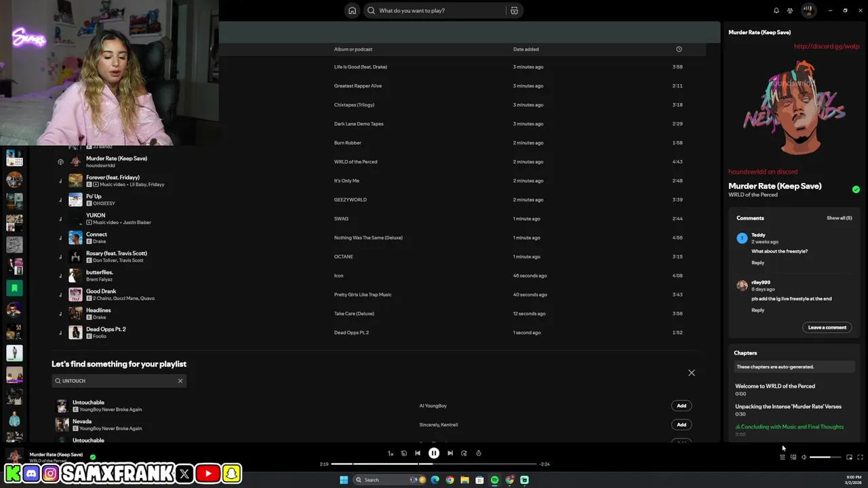
Task: Click the Murder Rate artwork in right panel
Action: point(794,108)
